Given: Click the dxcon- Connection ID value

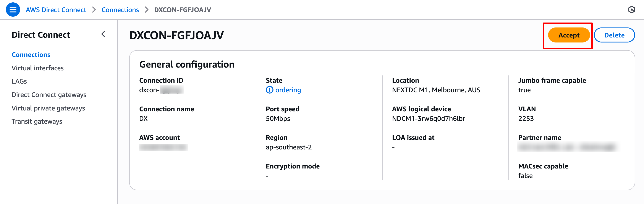Looking at the screenshot, I should pos(161,90).
